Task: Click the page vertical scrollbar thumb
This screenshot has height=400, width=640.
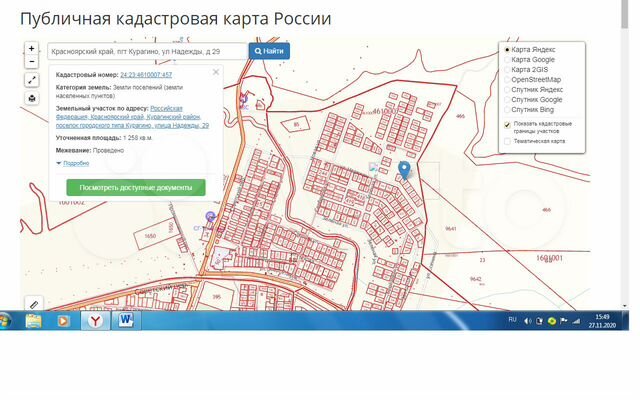Action: [x=624, y=14]
